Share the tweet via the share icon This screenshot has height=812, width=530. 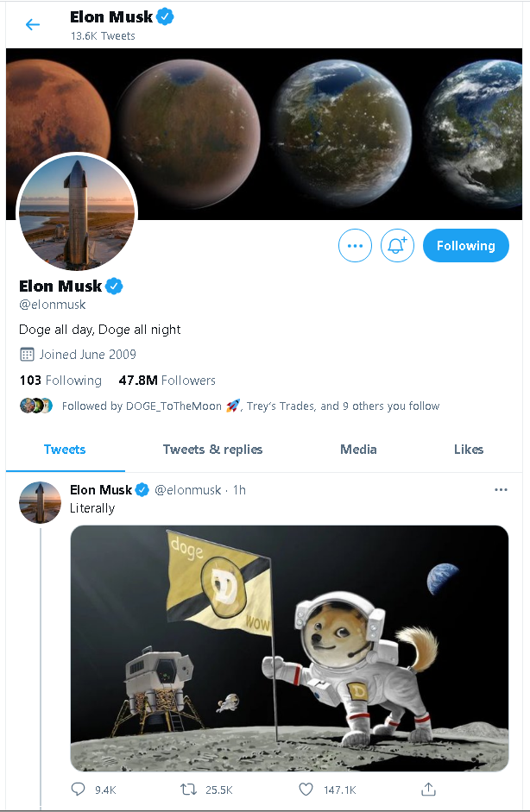point(428,789)
